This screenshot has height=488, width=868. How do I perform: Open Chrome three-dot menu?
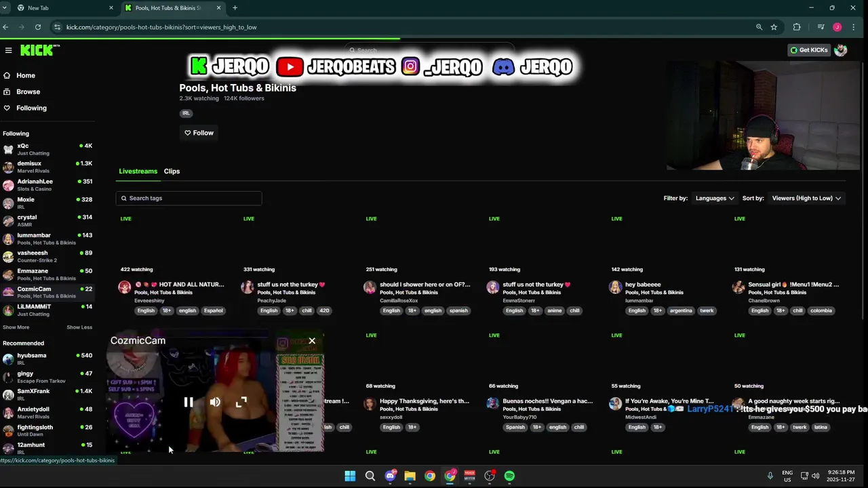pyautogui.click(x=853, y=27)
